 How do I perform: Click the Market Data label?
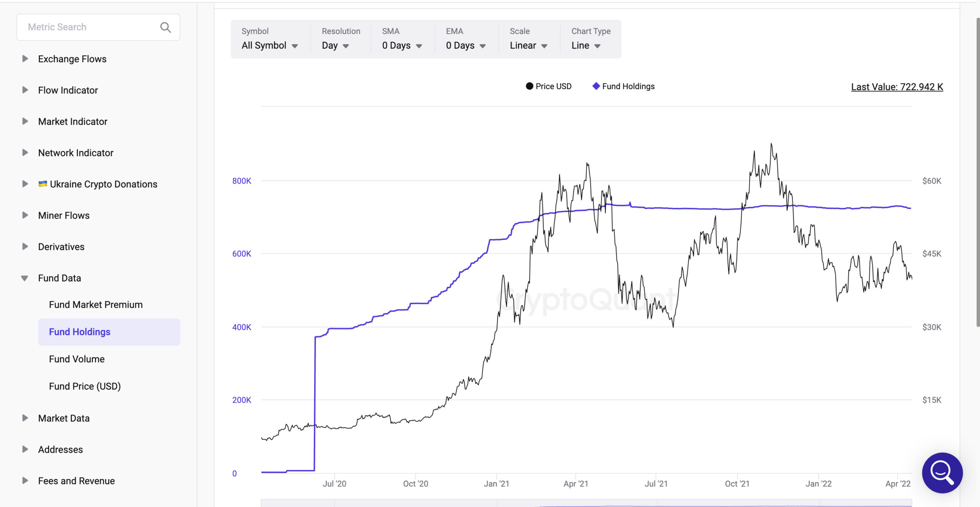coord(64,418)
